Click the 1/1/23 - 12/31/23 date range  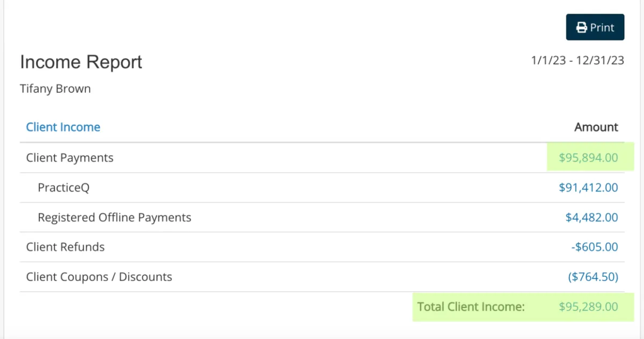tap(577, 60)
